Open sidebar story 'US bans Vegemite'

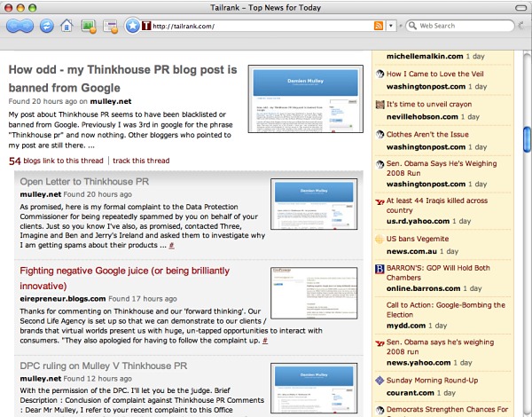pos(418,239)
